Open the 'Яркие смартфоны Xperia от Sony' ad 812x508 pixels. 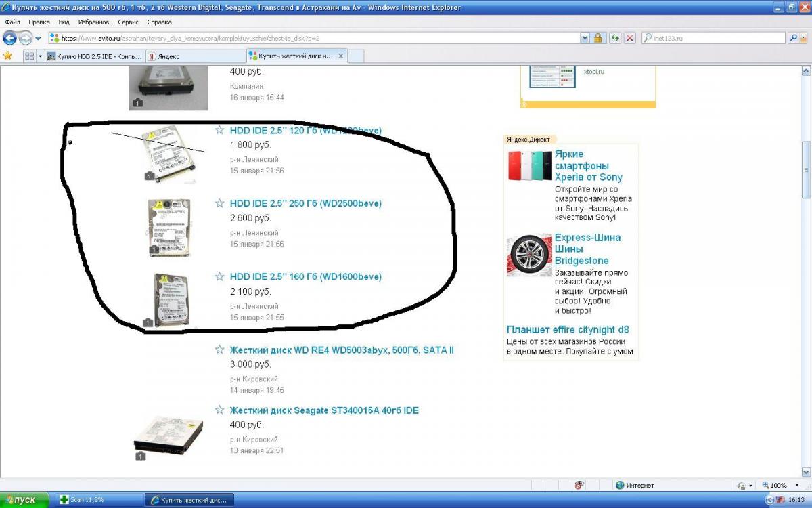588,166
